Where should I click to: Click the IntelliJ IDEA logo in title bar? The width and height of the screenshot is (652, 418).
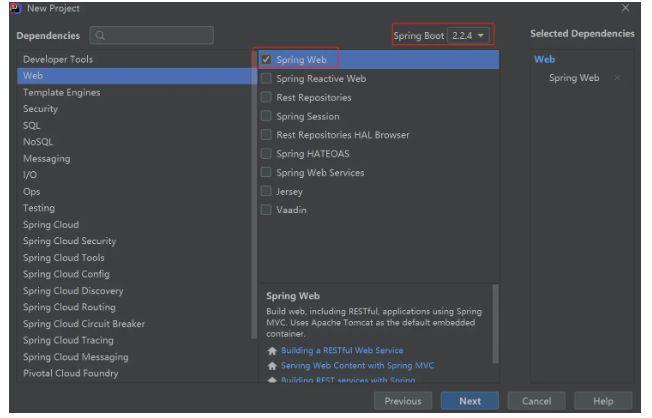click(15, 8)
